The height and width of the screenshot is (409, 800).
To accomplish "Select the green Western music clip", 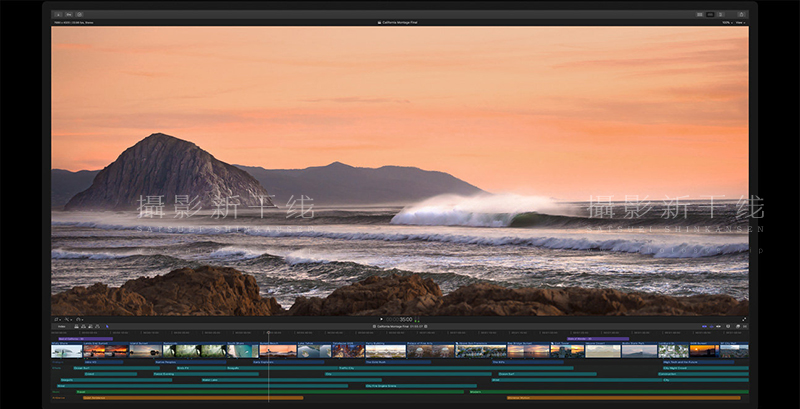I will pos(609,392).
